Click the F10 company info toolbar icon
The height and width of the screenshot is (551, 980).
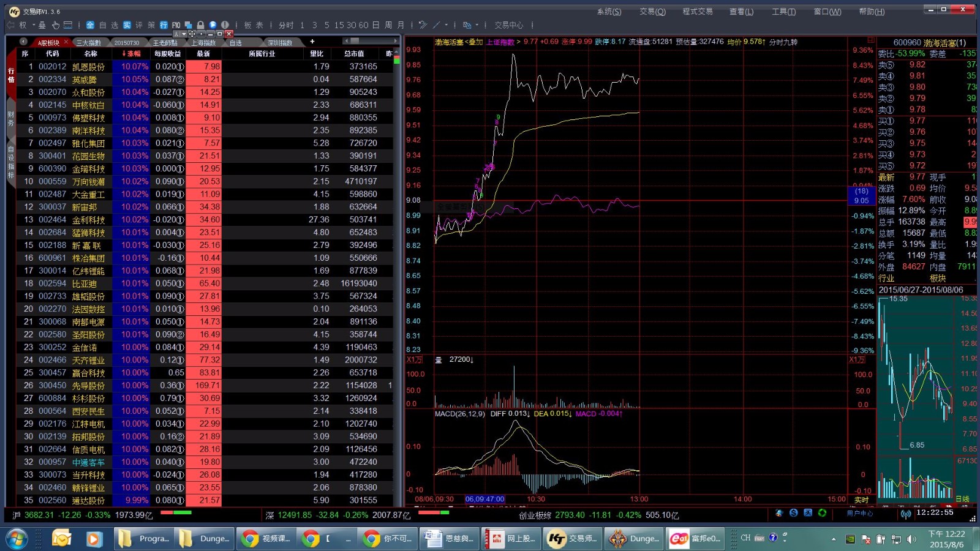(x=176, y=25)
